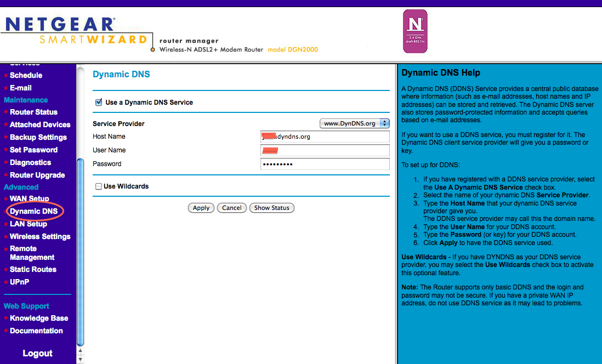
Task: Click the Apply button
Action: tap(201, 208)
